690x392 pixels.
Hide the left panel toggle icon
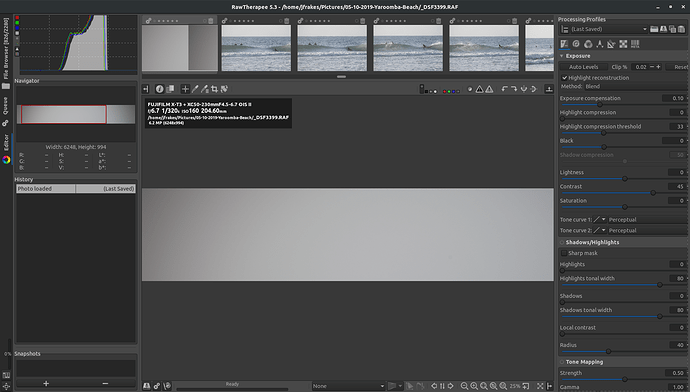point(146,89)
